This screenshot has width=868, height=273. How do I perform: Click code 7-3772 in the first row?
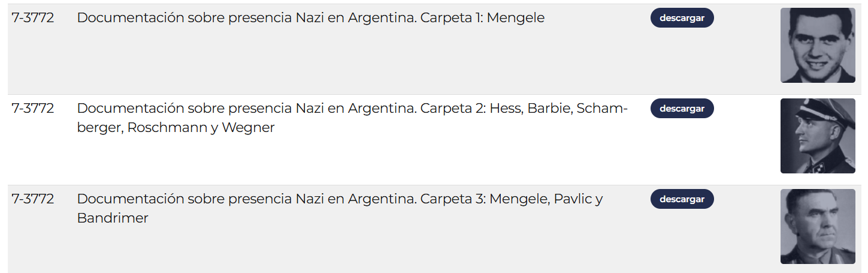[33, 18]
